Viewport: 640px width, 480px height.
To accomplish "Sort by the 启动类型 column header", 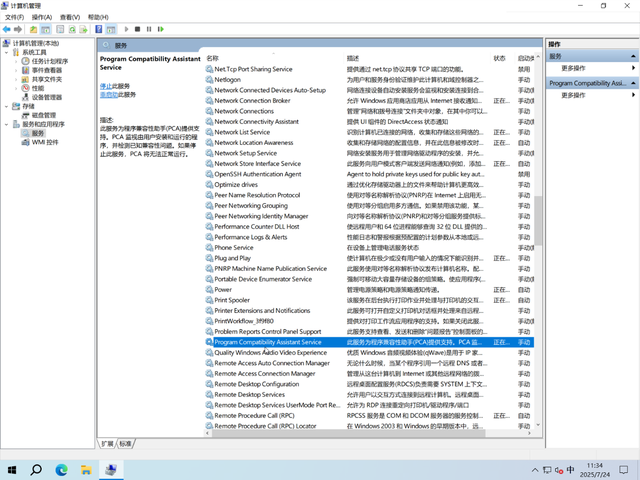I will click(525, 58).
